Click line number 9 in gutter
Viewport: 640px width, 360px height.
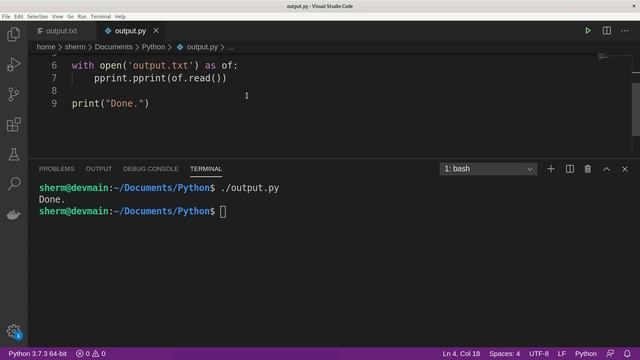click(x=54, y=104)
